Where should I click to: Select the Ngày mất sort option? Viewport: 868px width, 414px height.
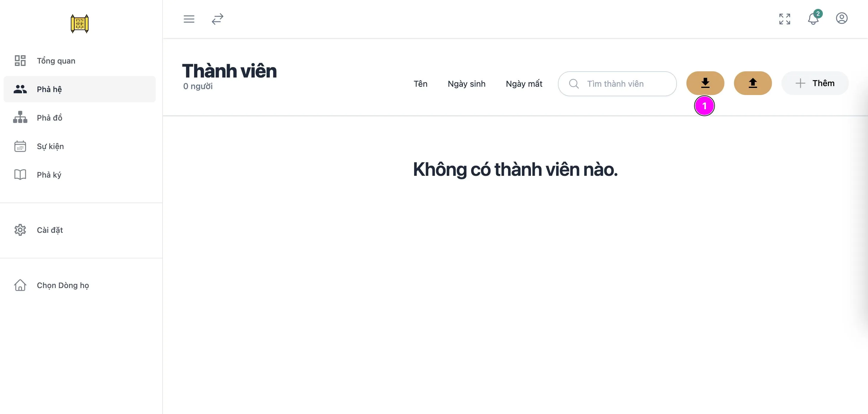point(524,84)
